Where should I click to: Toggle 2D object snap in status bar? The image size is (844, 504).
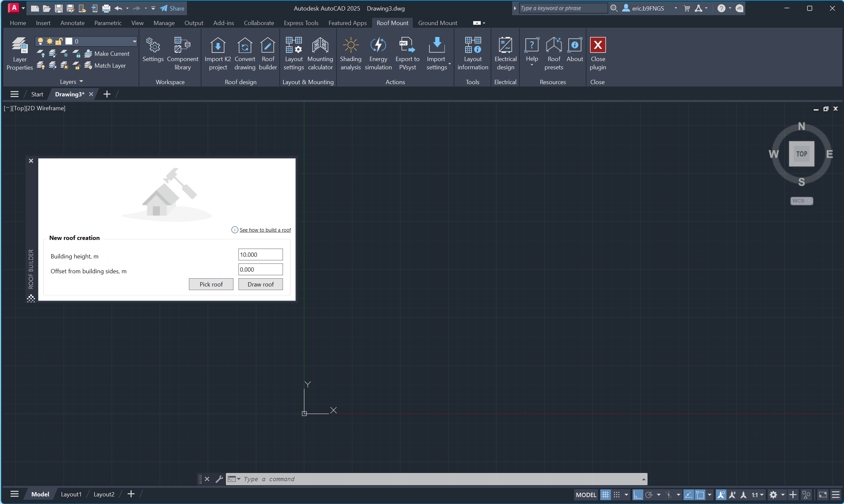[700, 494]
